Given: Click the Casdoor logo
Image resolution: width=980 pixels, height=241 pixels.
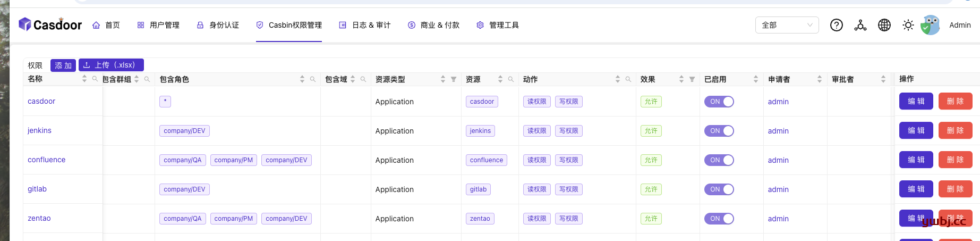Looking at the screenshot, I should [x=50, y=24].
